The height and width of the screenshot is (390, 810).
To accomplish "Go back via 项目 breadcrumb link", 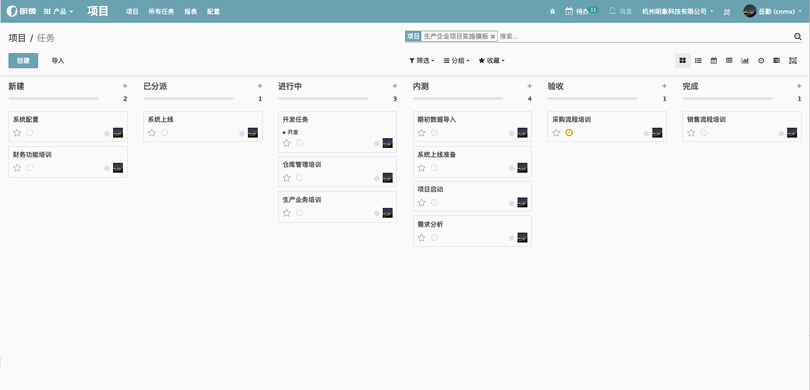I will click(x=17, y=38).
